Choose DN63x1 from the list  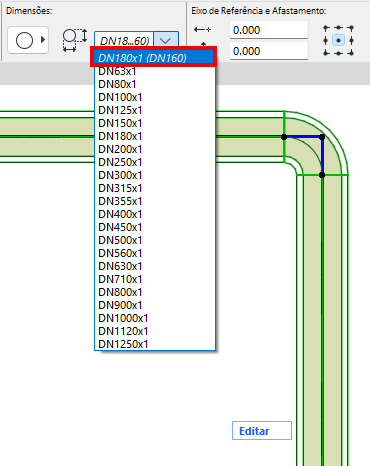click(155, 71)
